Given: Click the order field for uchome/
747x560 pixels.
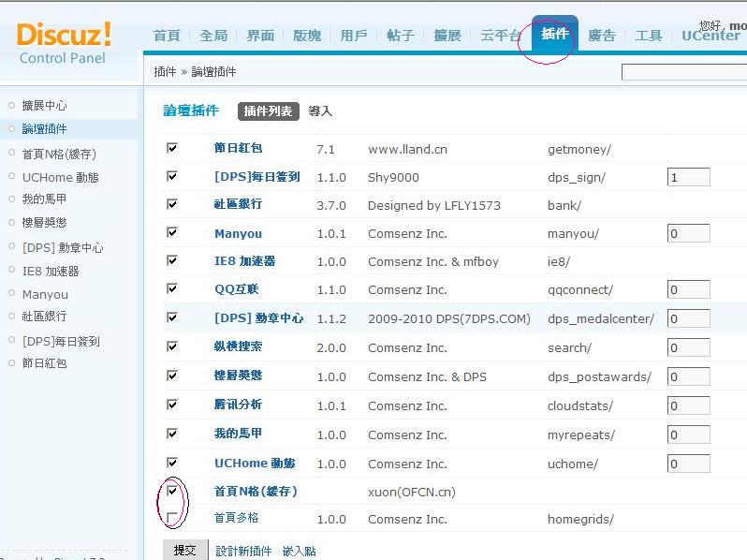Looking at the screenshot, I should 688,464.
